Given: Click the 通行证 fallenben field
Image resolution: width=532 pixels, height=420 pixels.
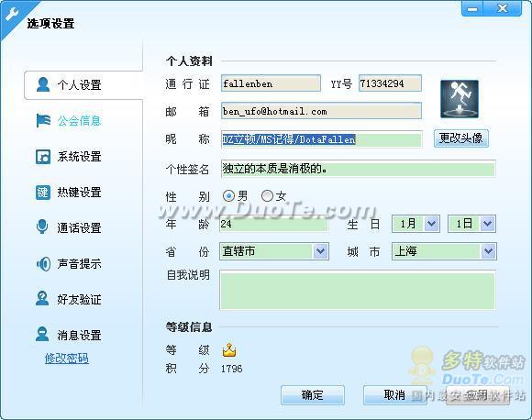Looking at the screenshot, I should click(x=271, y=83).
